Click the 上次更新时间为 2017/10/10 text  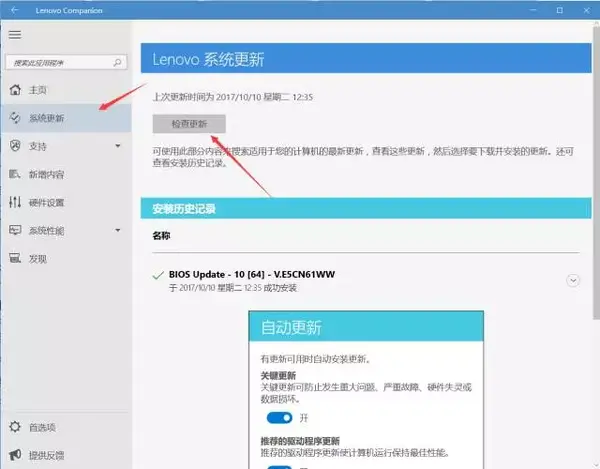pos(233,97)
